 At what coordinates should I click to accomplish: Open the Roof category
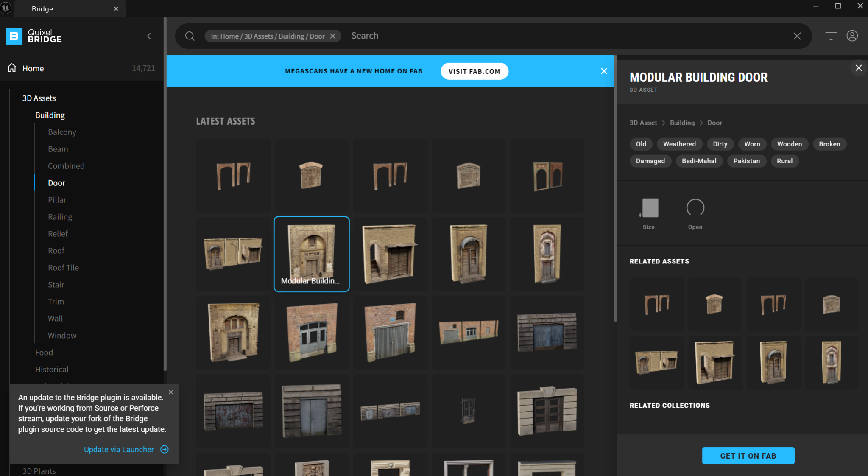[56, 251]
